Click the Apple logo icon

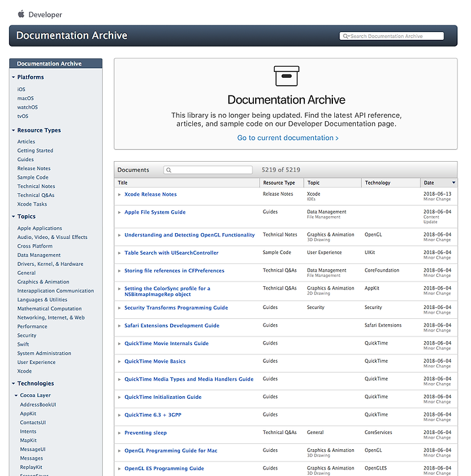21,14
